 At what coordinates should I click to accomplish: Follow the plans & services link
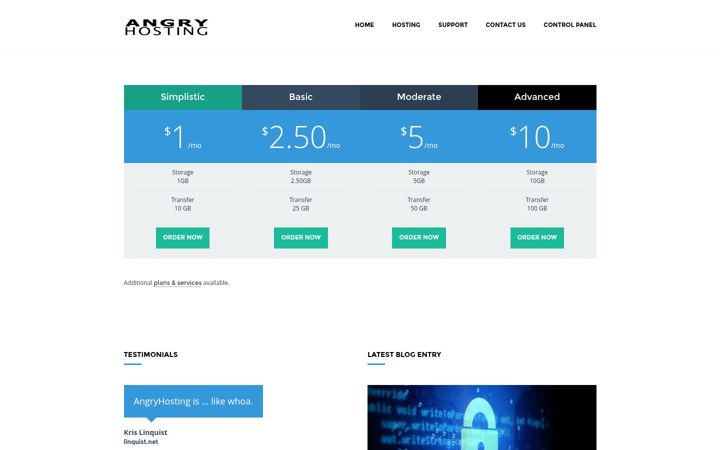(x=177, y=283)
